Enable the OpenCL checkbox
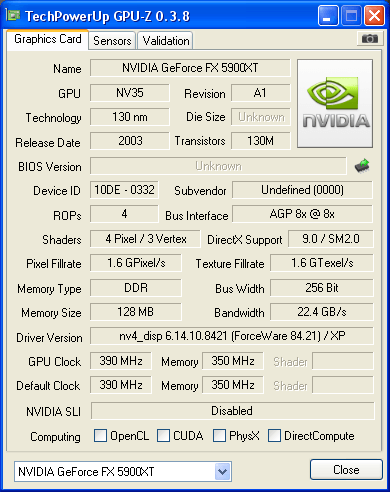This screenshot has height=492, width=390. click(100, 435)
